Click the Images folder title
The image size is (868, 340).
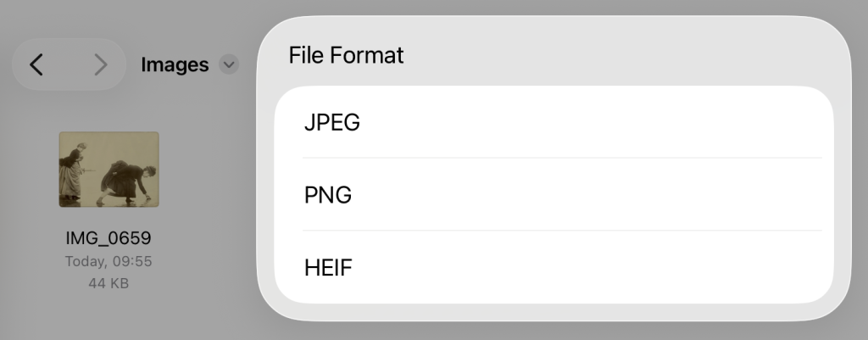(x=175, y=64)
